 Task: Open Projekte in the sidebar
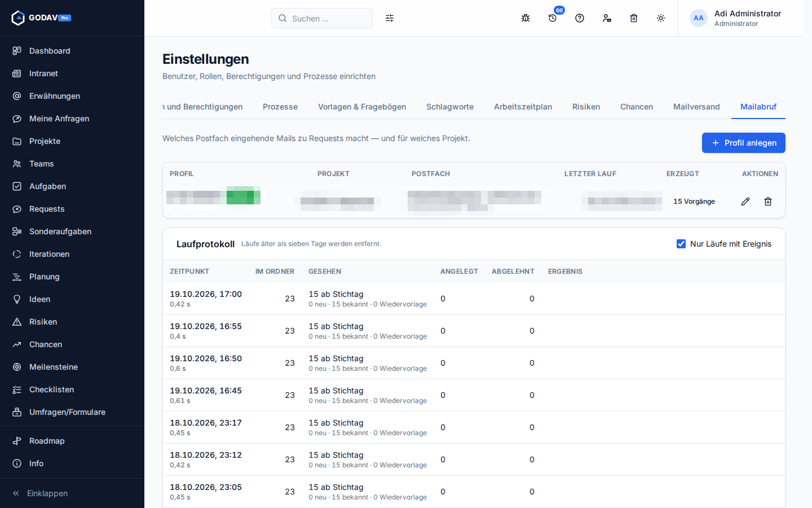click(x=72, y=141)
